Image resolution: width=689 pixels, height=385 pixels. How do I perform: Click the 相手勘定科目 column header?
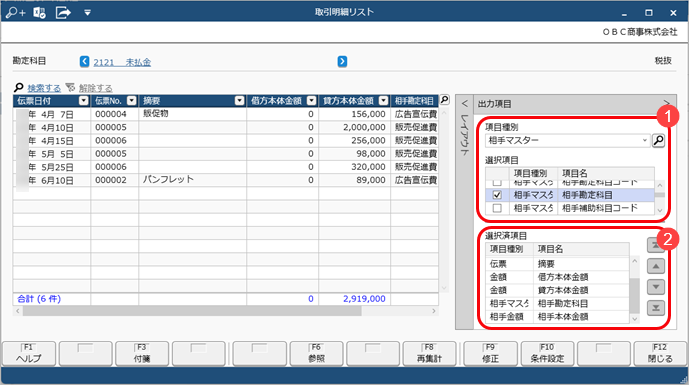pyautogui.click(x=414, y=101)
